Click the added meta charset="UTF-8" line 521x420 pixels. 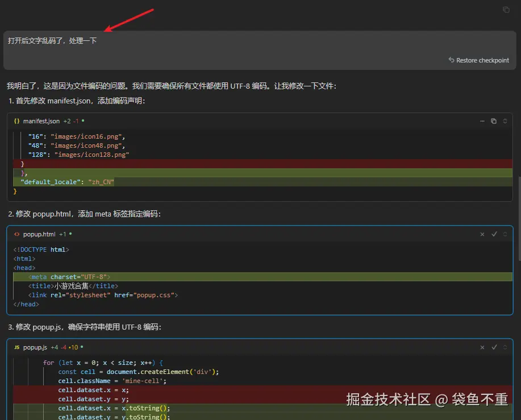(262, 277)
